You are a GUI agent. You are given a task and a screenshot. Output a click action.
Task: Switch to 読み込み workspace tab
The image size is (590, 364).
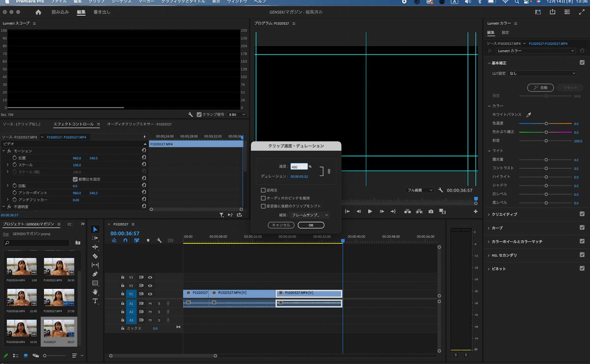pos(60,12)
